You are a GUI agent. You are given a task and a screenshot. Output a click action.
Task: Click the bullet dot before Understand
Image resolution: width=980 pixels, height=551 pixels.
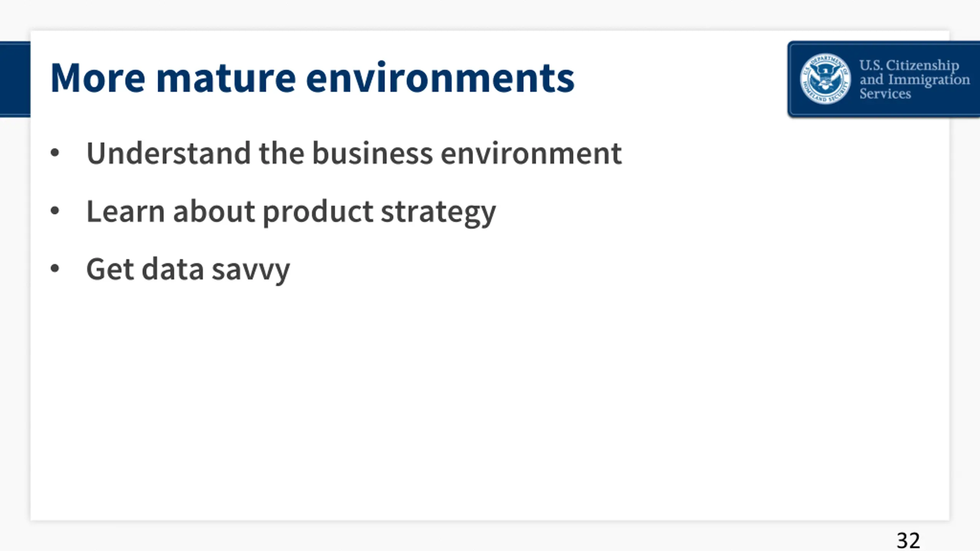pos(55,153)
